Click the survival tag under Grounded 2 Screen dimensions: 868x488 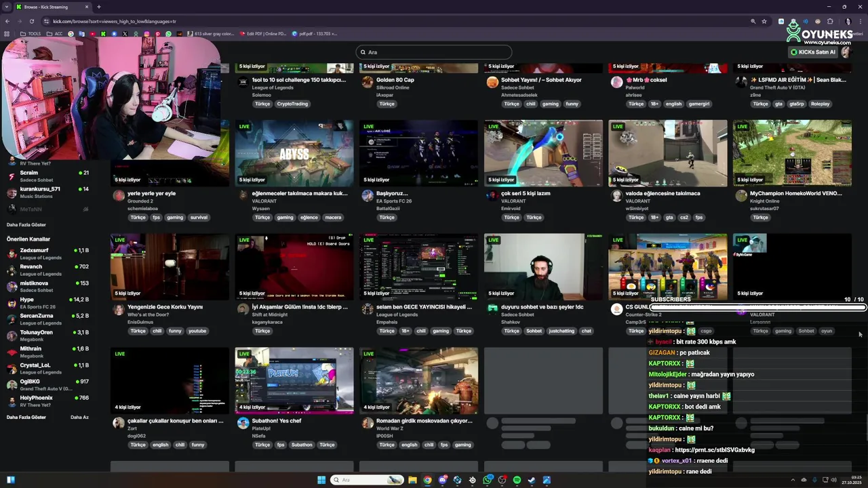click(x=199, y=218)
